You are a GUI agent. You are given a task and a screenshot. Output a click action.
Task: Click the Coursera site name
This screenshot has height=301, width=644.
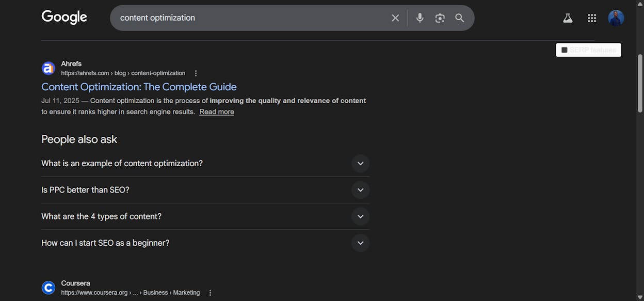[x=75, y=283]
